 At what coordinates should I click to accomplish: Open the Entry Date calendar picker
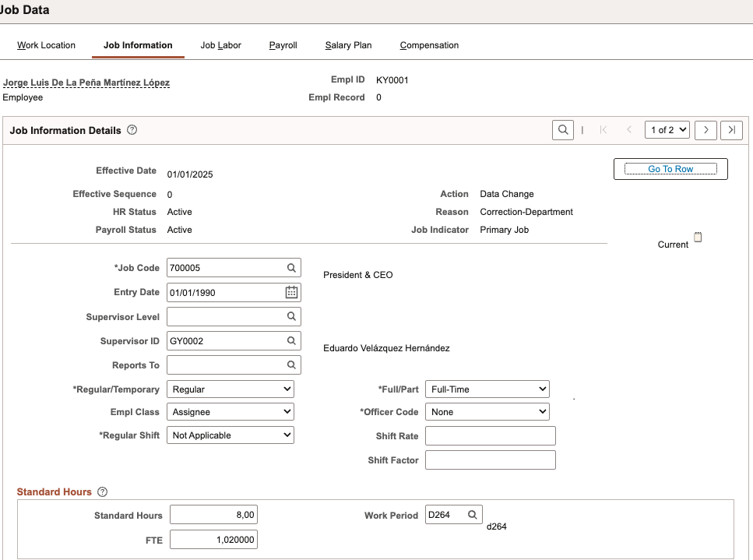pyautogui.click(x=291, y=292)
